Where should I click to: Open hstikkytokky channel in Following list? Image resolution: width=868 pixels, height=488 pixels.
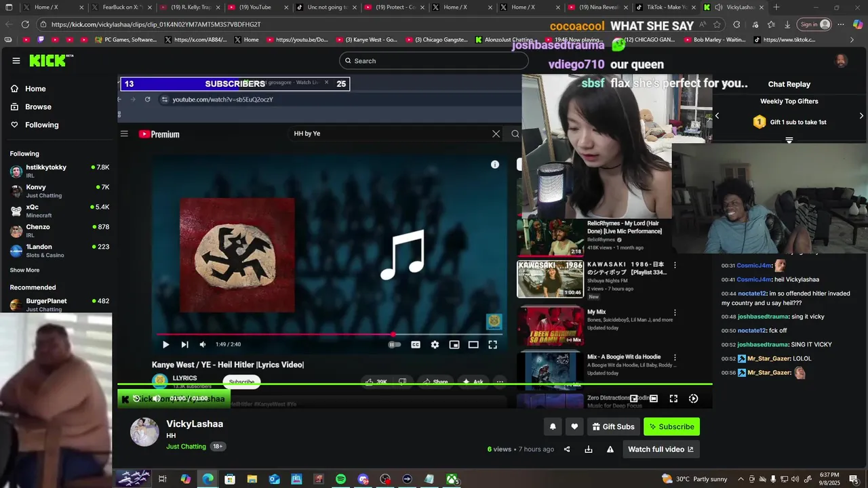(59, 171)
